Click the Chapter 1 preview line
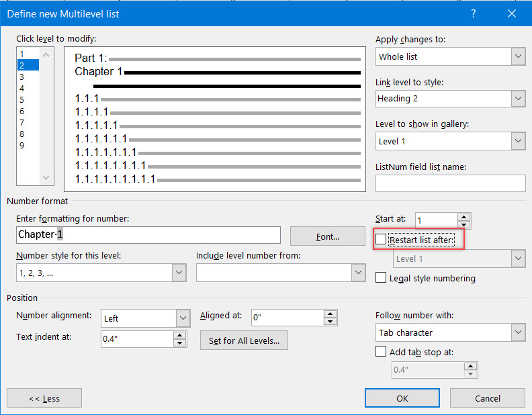The width and height of the screenshot is (532, 415). [x=218, y=72]
